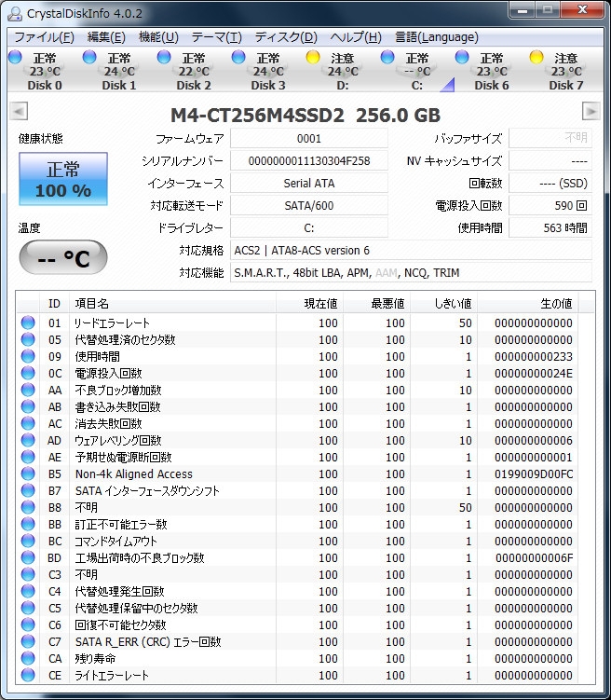Go to previous disk with left arrow
Image resolution: width=611 pixels, height=700 pixels.
19,111
